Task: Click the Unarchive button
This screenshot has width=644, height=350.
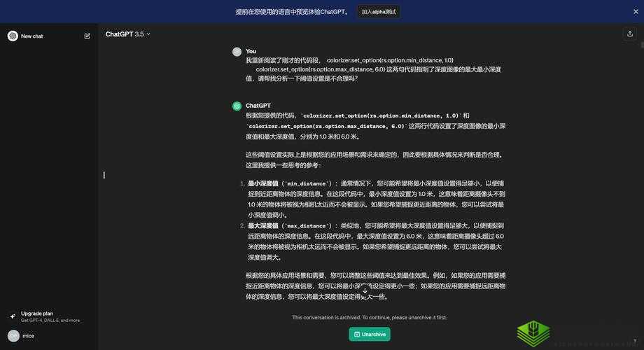Action: pyautogui.click(x=370, y=334)
